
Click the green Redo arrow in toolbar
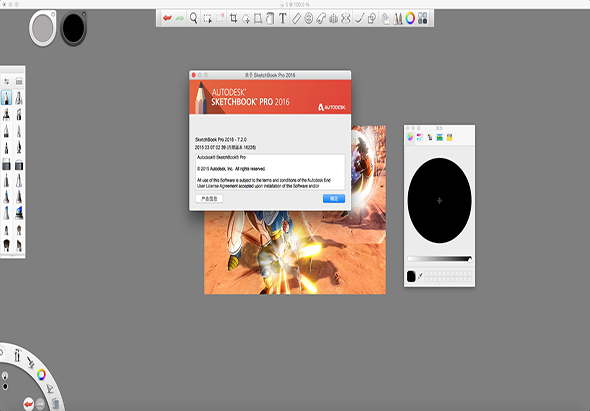pos(180,18)
